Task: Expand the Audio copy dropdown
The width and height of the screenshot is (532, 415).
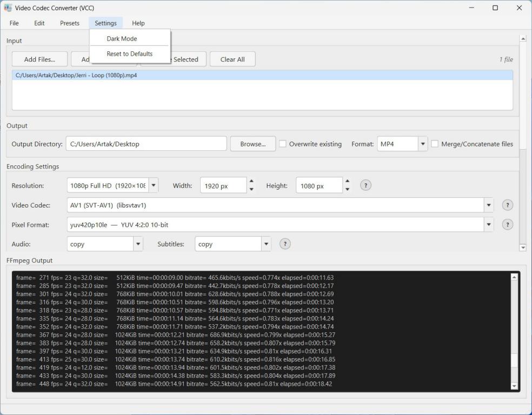Action: click(138, 244)
